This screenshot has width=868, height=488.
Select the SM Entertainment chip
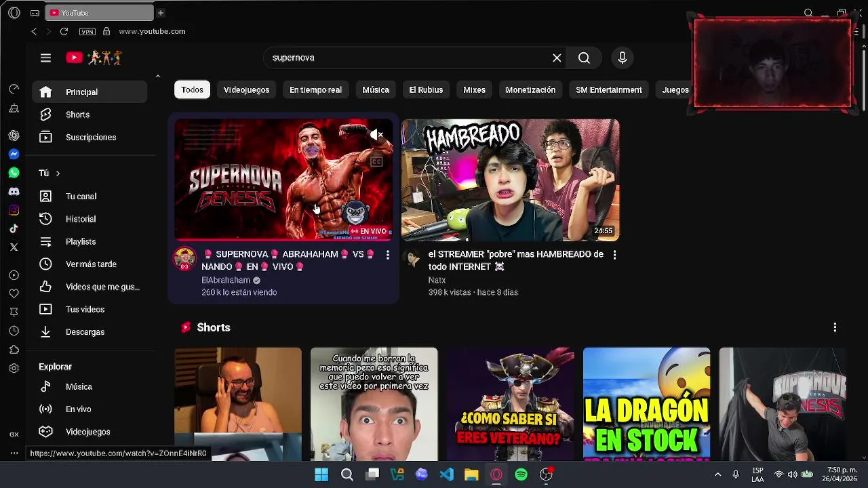(609, 89)
